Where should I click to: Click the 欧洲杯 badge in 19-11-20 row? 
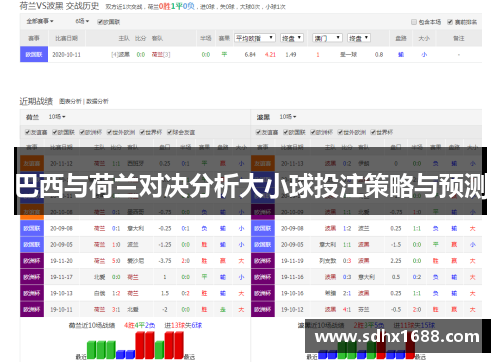[32, 261]
